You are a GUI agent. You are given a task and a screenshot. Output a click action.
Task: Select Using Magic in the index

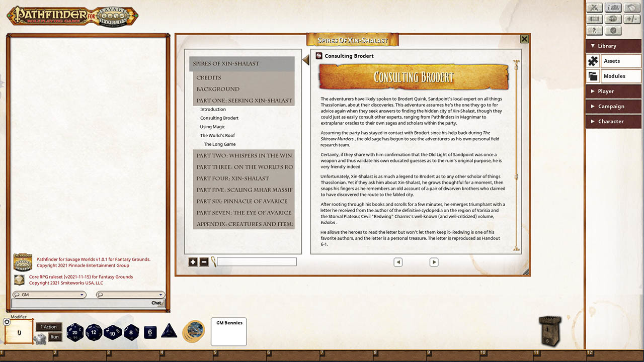click(212, 127)
